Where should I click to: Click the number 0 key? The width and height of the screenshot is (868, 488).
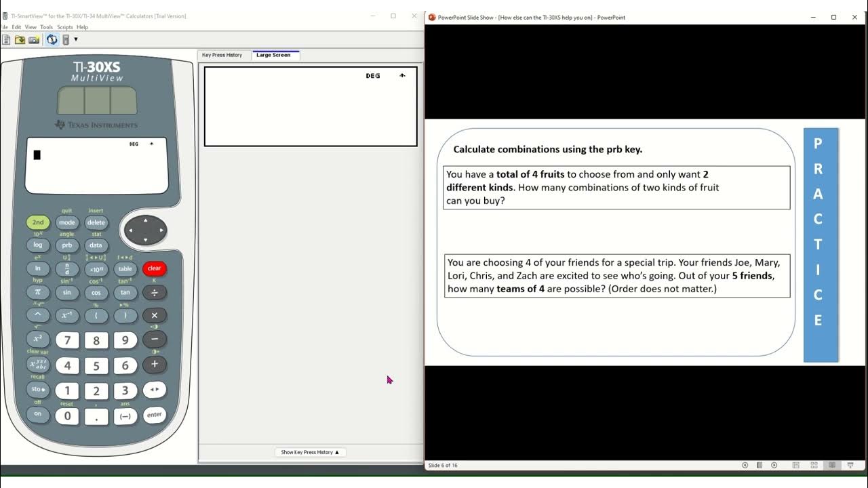pos(67,416)
